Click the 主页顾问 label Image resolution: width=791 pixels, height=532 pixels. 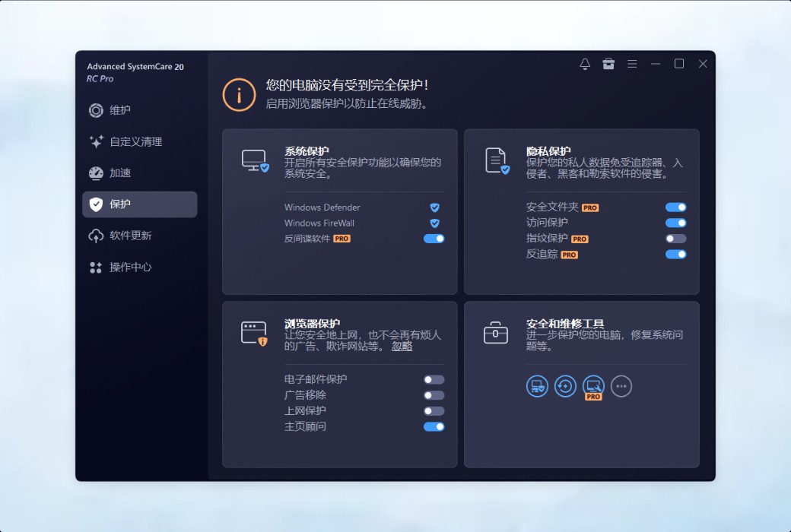(x=305, y=426)
